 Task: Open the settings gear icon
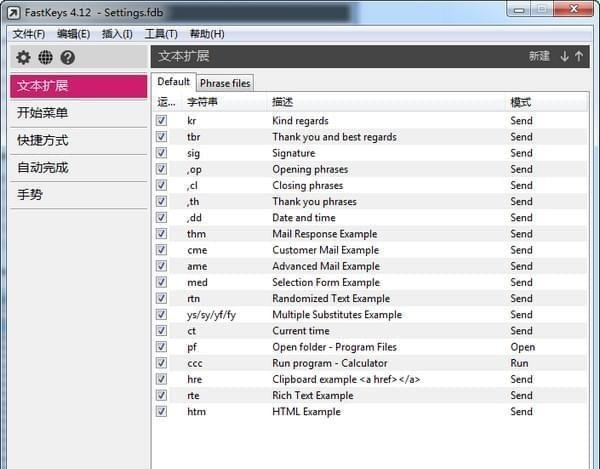click(x=23, y=57)
